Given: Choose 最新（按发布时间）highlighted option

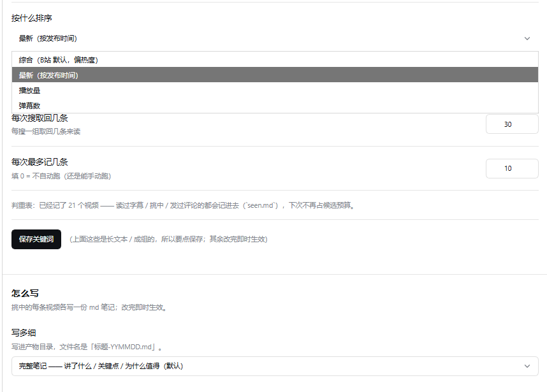Looking at the screenshot, I should coord(275,75).
